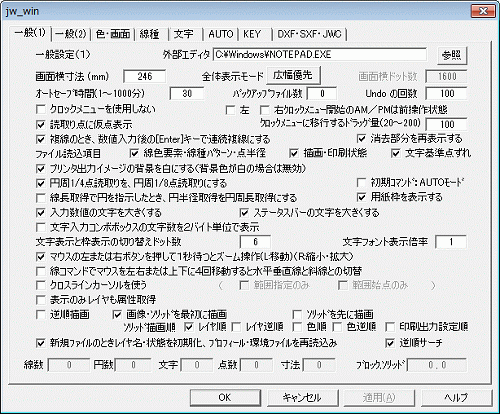Image resolution: width=500 pixels, height=414 pixels.
Task: Toggle 入力数値の文字を大きくする
Action: [41, 212]
